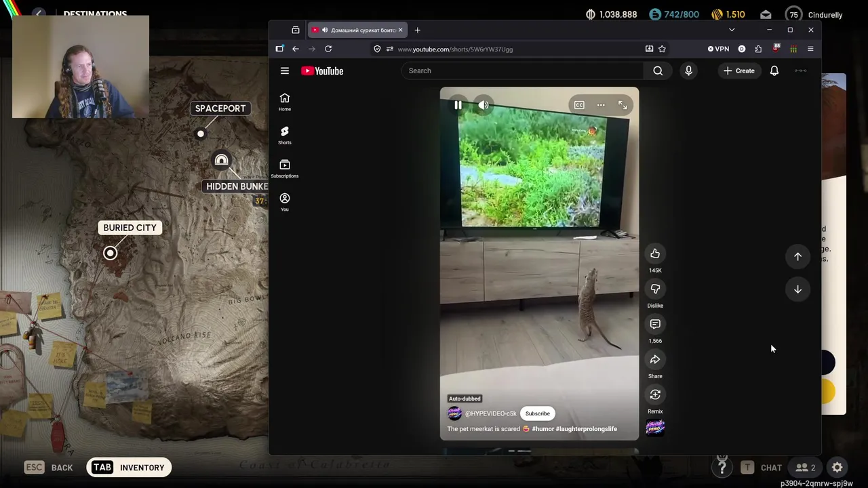
Task: Open the 1,566 comments panel
Action: 655,325
